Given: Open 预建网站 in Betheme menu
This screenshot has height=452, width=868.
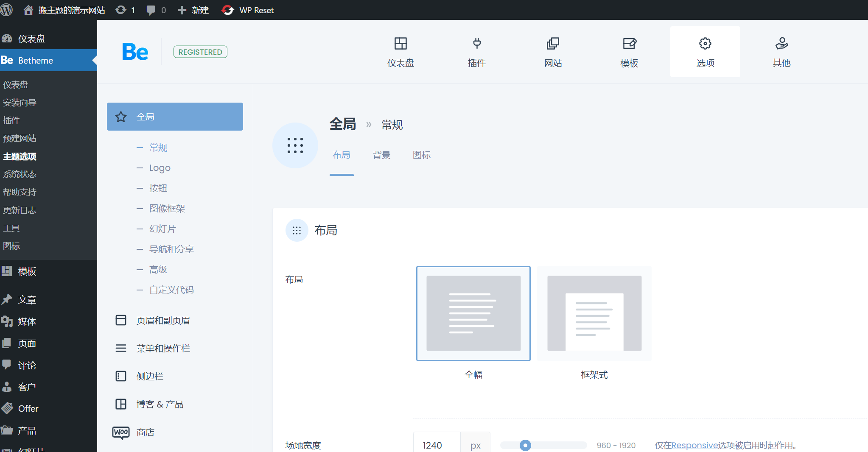Looking at the screenshot, I should coord(20,138).
